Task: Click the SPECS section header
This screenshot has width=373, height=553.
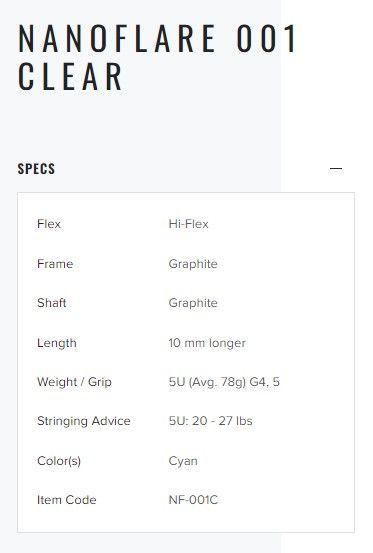Action: click(36, 169)
